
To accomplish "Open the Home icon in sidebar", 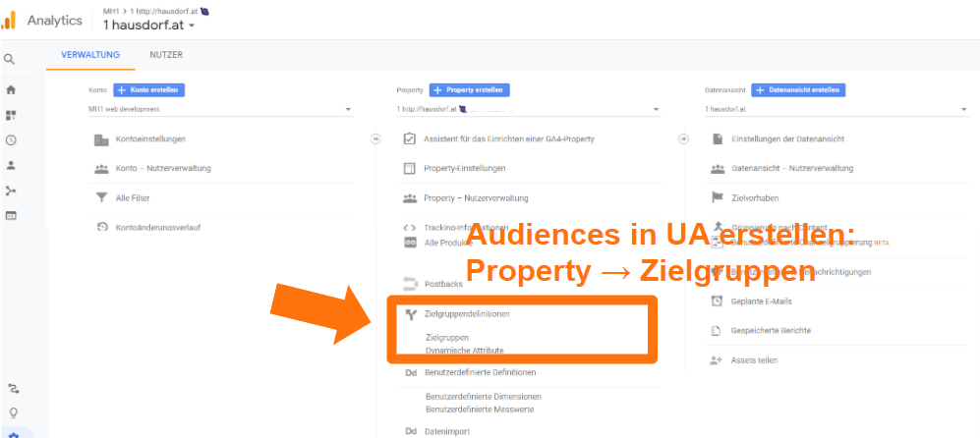I will [x=11, y=90].
